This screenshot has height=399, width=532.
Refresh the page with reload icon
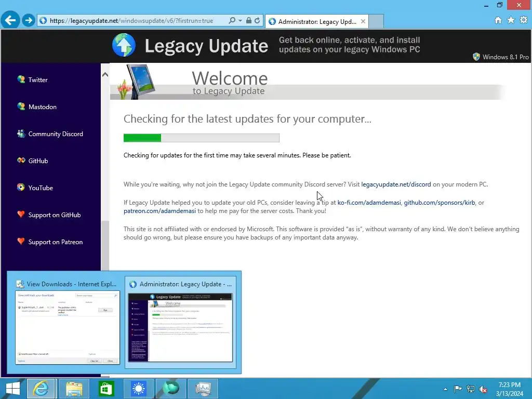tap(257, 20)
